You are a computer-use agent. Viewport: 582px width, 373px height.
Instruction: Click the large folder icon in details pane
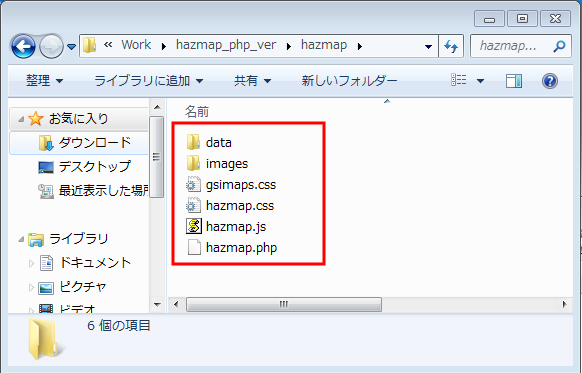click(44, 339)
